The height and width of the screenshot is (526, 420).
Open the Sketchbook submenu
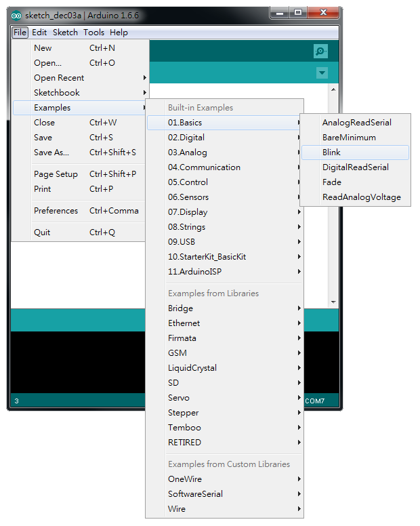(x=57, y=93)
